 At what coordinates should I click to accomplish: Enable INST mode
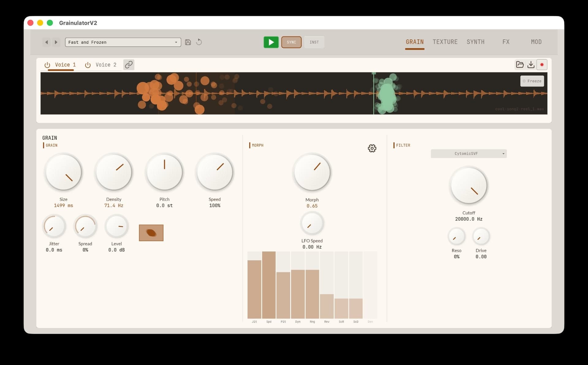[314, 42]
